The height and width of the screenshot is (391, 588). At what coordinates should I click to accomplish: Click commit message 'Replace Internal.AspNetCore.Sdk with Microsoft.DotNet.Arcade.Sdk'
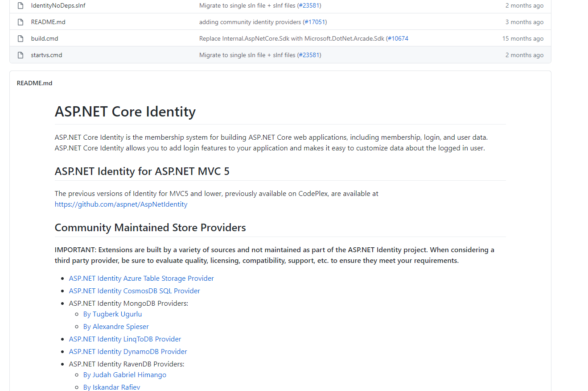coord(292,38)
